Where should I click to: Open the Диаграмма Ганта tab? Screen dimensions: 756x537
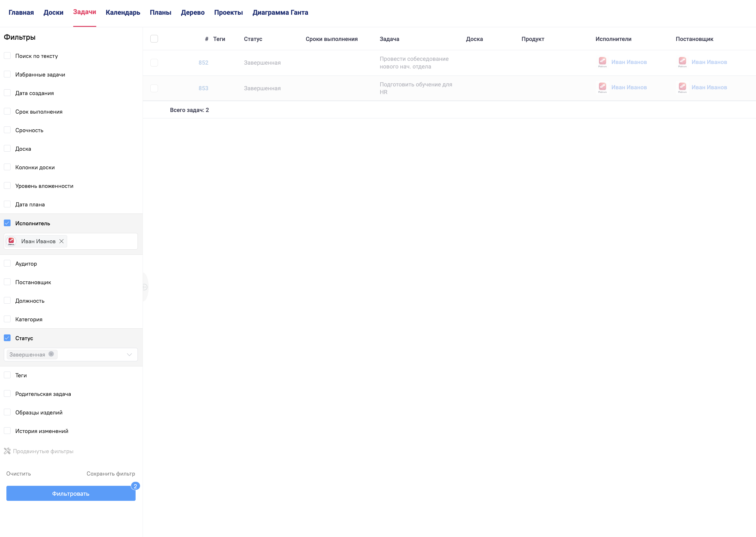[280, 12]
